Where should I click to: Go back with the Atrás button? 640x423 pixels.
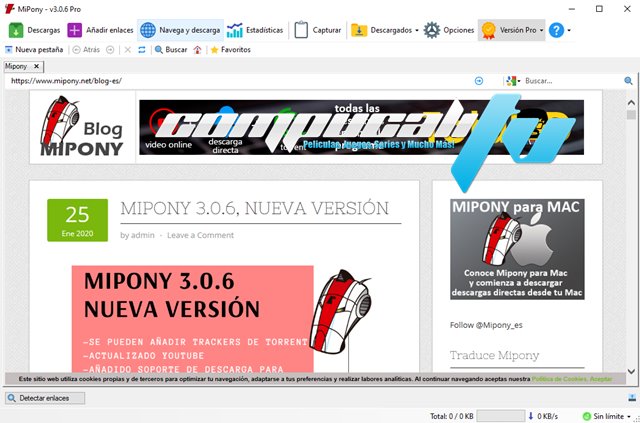(86, 50)
